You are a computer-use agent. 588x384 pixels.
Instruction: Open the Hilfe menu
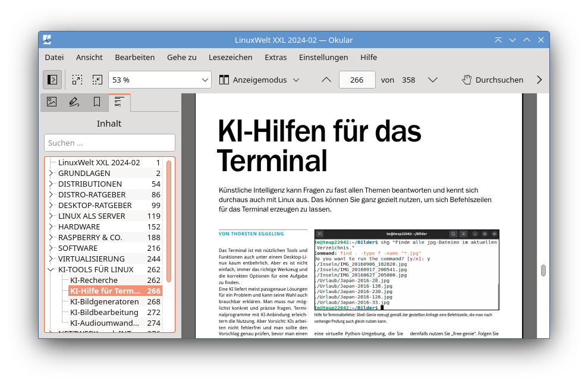pyautogui.click(x=369, y=58)
